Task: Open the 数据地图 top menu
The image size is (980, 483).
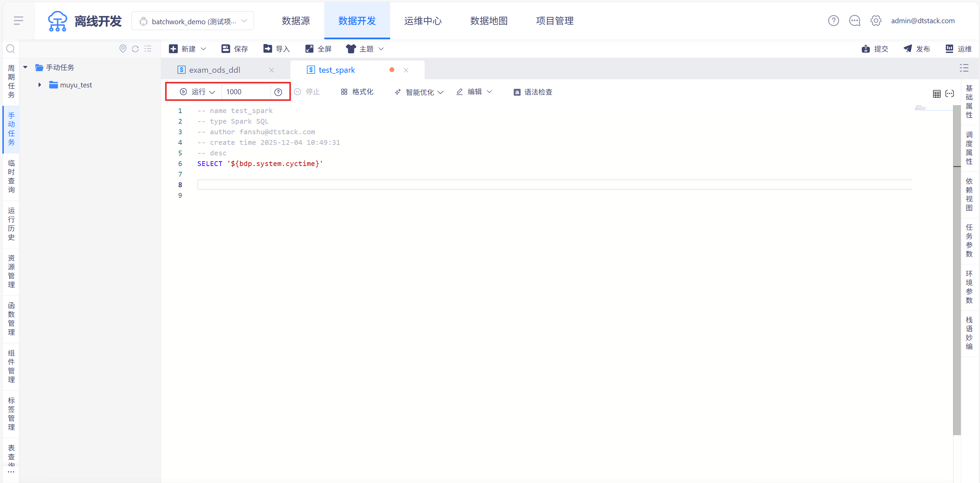Action: point(489,20)
